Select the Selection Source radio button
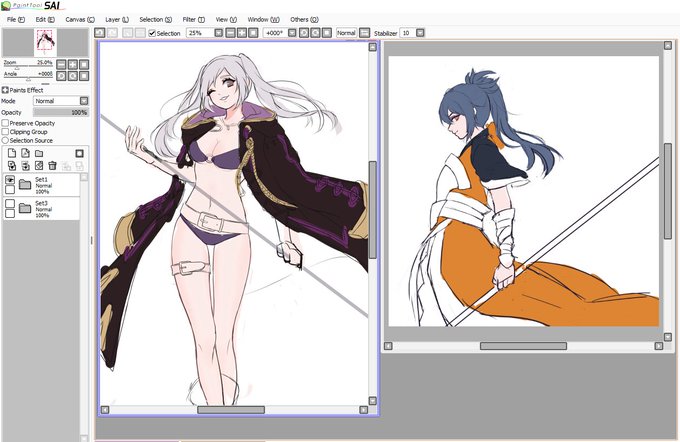 (x=5, y=140)
